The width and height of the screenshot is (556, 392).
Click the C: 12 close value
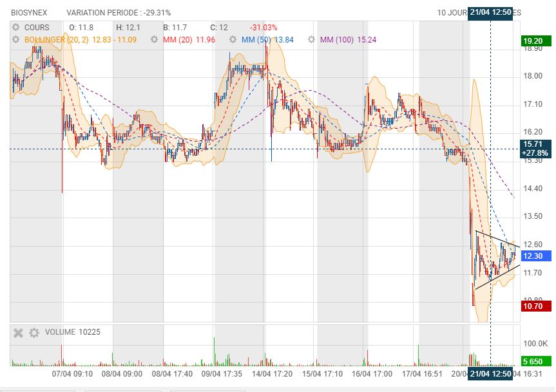pyautogui.click(x=219, y=28)
